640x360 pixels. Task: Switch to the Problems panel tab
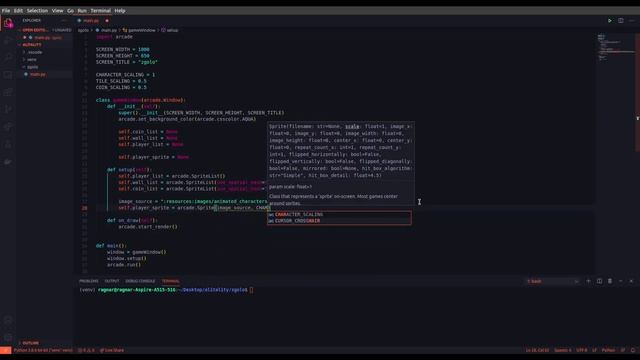pyautogui.click(x=89, y=281)
